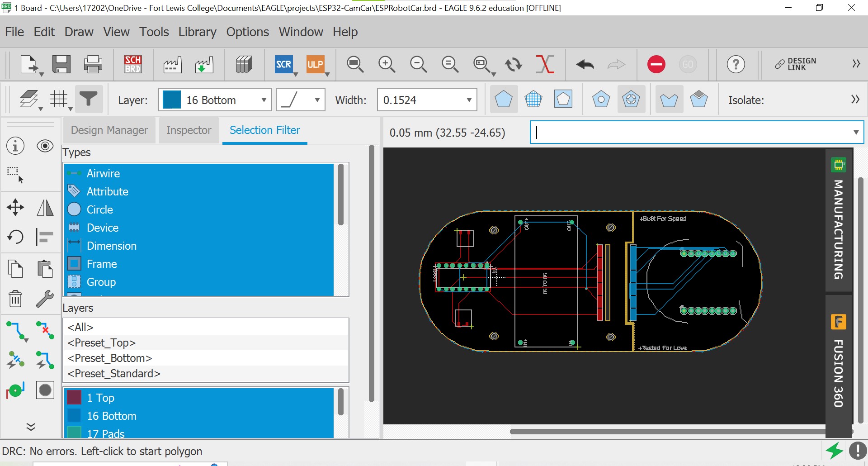Click the command line input field
This screenshot has height=466, width=868.
692,133
